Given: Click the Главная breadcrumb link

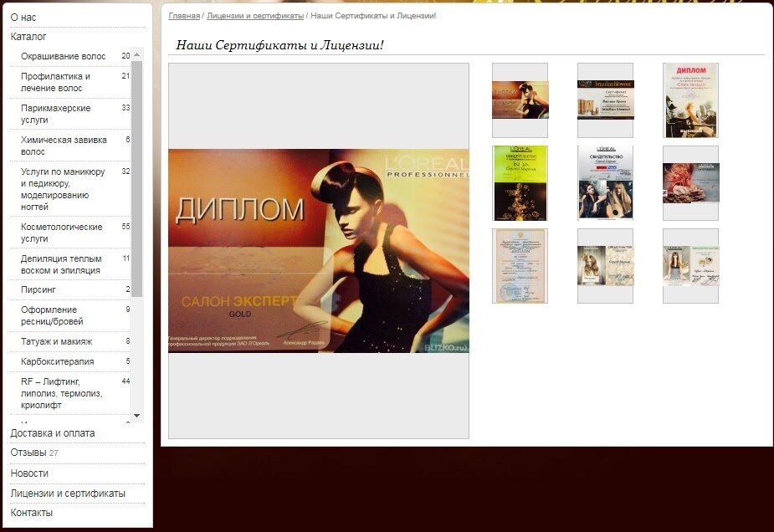Looking at the screenshot, I should coord(184,16).
